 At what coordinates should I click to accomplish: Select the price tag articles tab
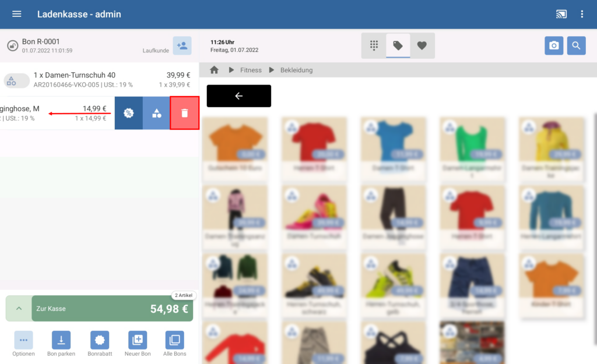tap(398, 45)
